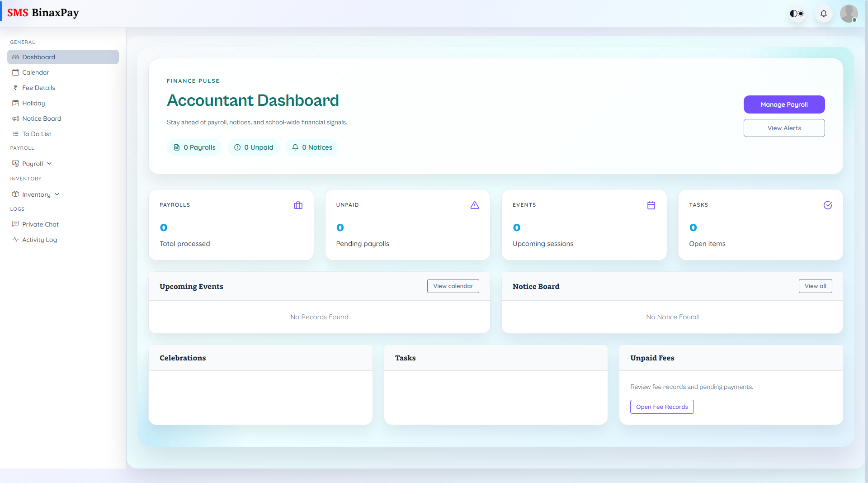Collapse the Payroll chevron dropdown

49,163
